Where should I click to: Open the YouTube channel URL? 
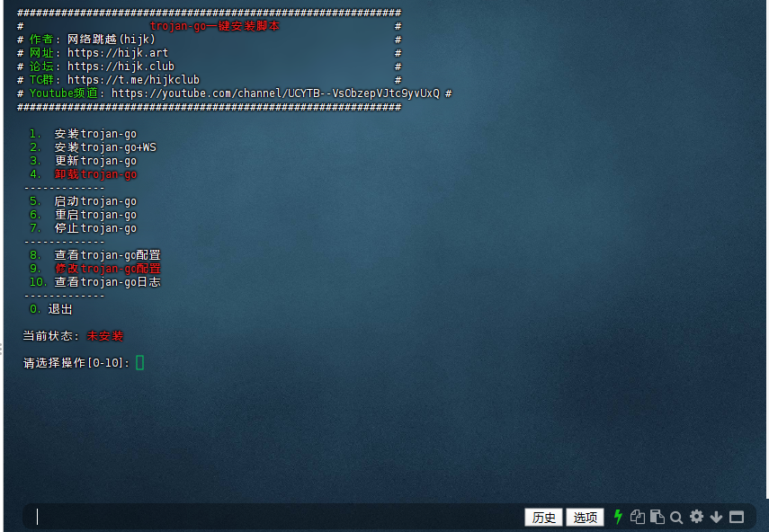tap(275, 93)
